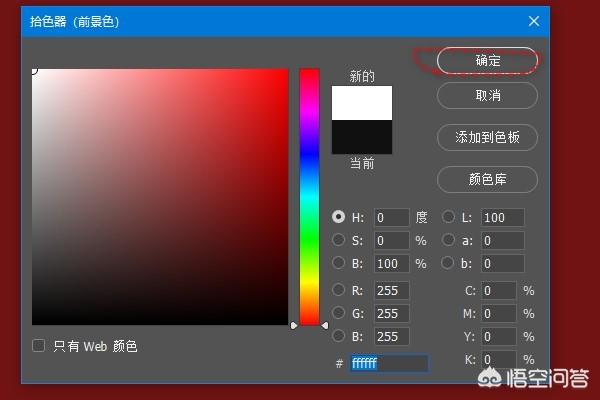The width and height of the screenshot is (600, 400).
Task: Open the 颜色库 color libraries
Action: pos(487,179)
